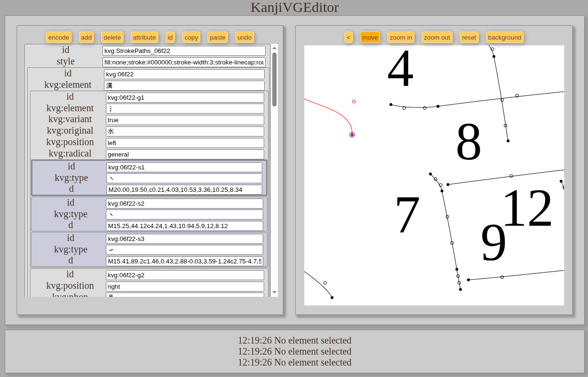
Task: Click the tree scrollbar up arrow
Action: (274, 48)
